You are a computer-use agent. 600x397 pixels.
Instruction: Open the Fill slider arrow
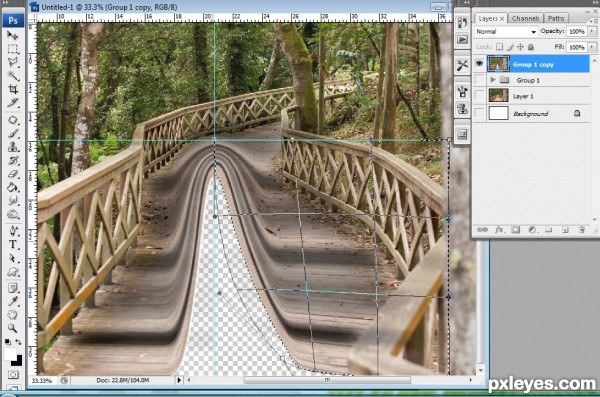592,47
